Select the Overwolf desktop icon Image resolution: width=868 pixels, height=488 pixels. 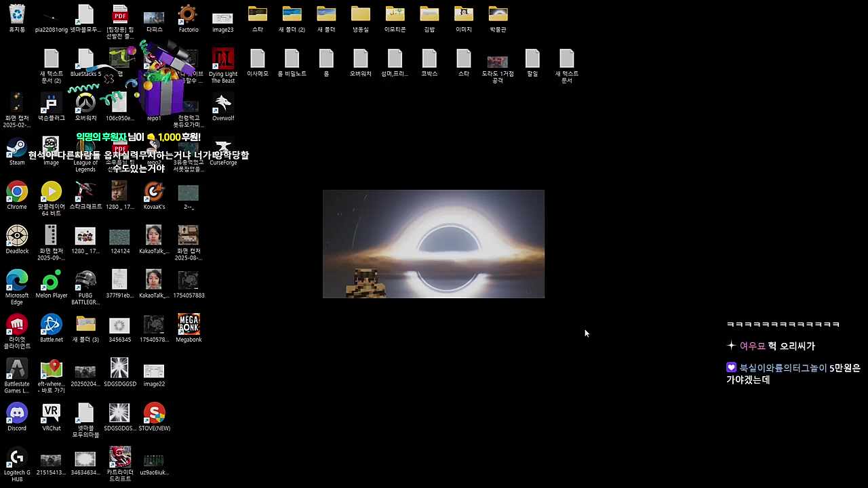pos(222,104)
